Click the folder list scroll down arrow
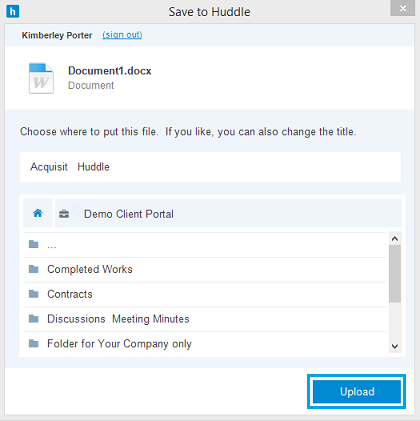Viewport: 420px width, 421px height. 395,346
